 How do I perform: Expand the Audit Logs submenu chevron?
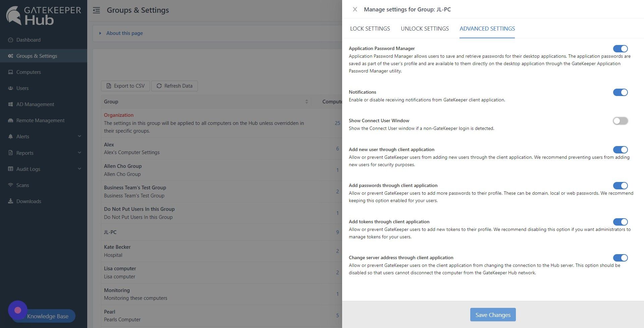pyautogui.click(x=79, y=169)
